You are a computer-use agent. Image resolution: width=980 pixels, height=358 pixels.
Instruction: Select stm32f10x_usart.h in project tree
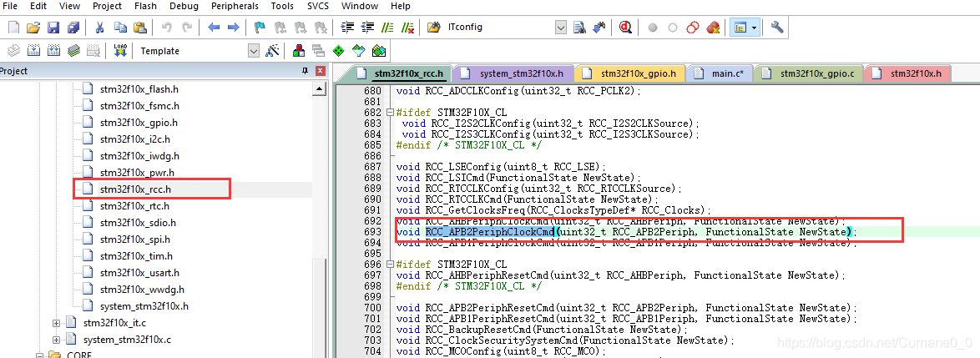tap(139, 272)
